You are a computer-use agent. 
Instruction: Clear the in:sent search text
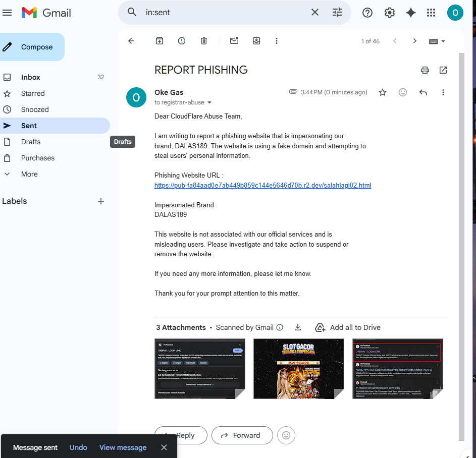(315, 13)
